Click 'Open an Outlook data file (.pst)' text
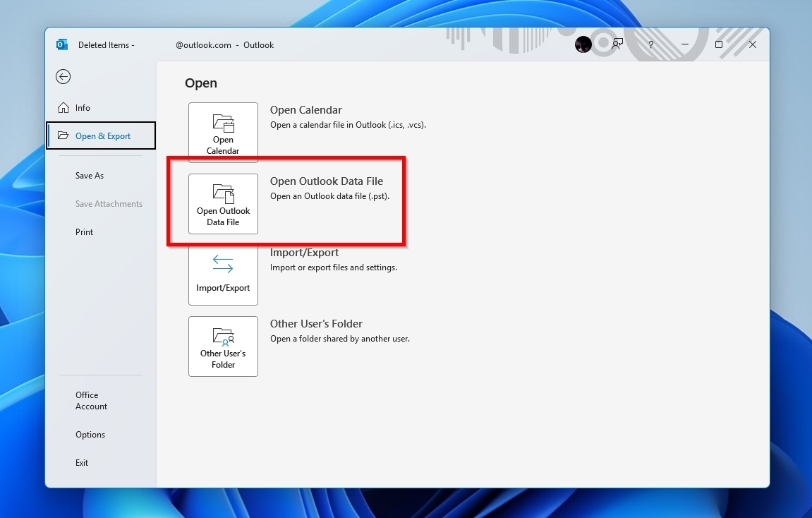 pos(330,196)
